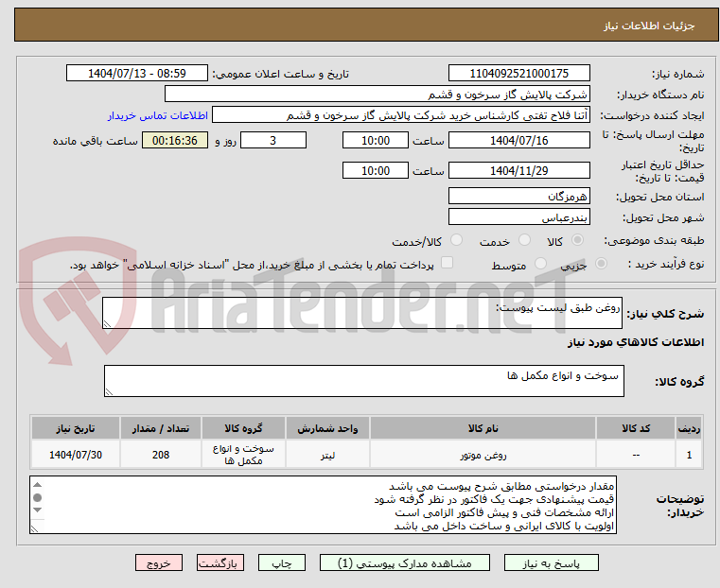720x588 pixels.
Task: Click the نام کالا column header
Action: point(483,428)
